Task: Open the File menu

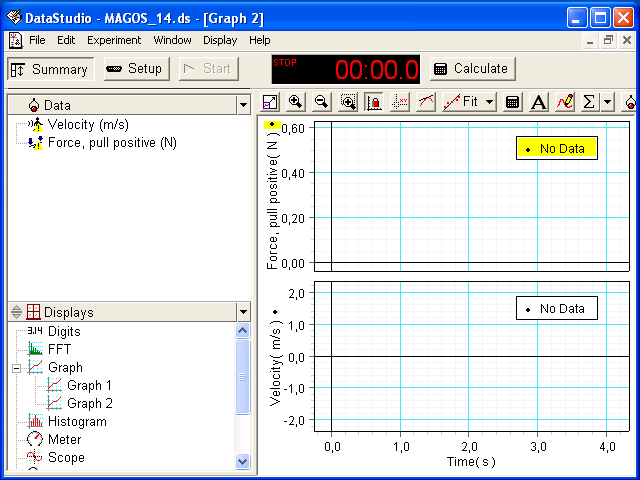Action: click(x=37, y=40)
